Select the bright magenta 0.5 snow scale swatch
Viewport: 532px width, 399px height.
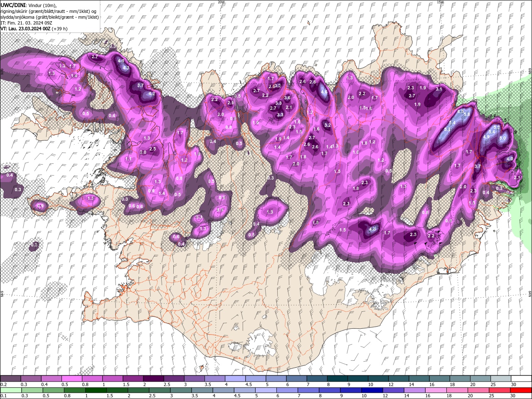pyautogui.click(x=72, y=379)
